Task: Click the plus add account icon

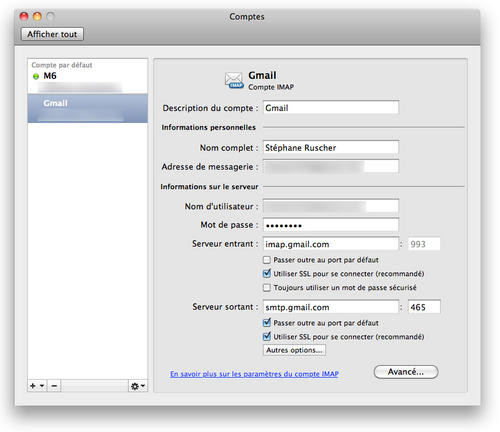Action: click(33, 386)
